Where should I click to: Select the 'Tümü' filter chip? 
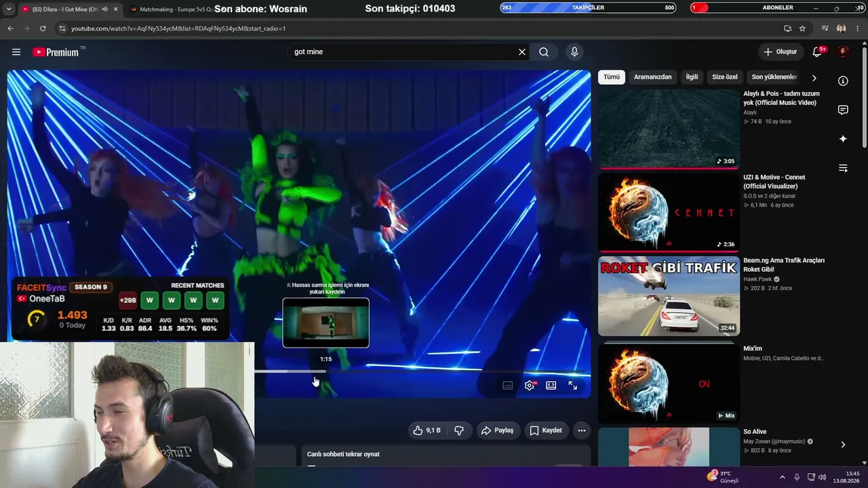pos(612,77)
